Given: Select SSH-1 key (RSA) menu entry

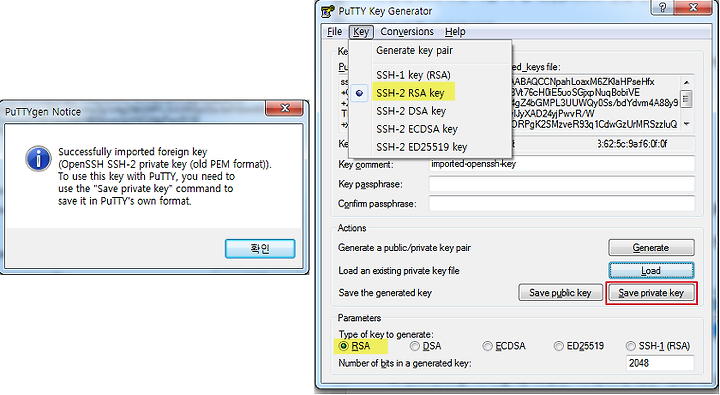Looking at the screenshot, I should pos(413,75).
